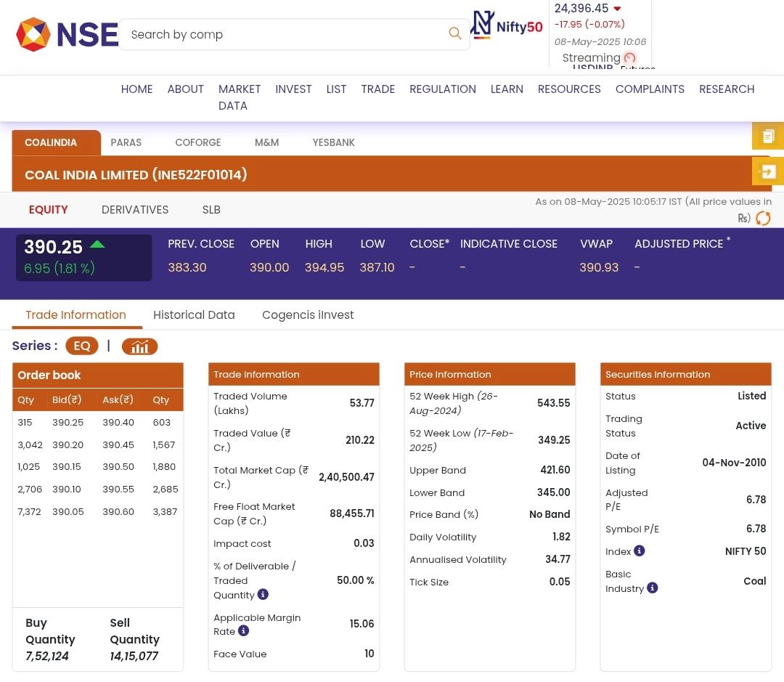
Task: Switch to the DERIVATIVES tab
Action: click(x=135, y=210)
